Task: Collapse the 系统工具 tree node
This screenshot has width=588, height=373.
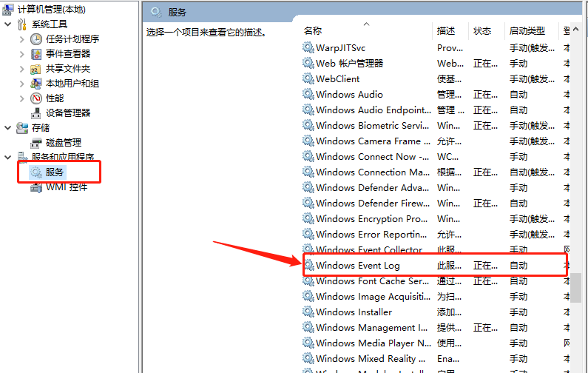Action: 8,24
